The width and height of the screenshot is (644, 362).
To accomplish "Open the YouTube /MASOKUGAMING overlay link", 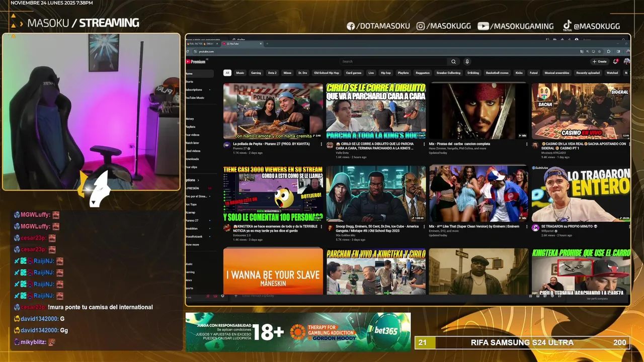I will pos(516,26).
